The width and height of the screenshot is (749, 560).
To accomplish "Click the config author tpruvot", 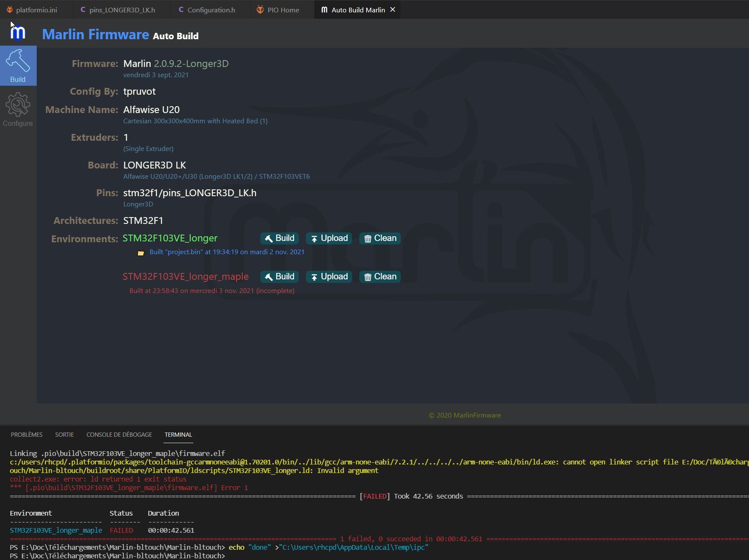I will coord(140,91).
